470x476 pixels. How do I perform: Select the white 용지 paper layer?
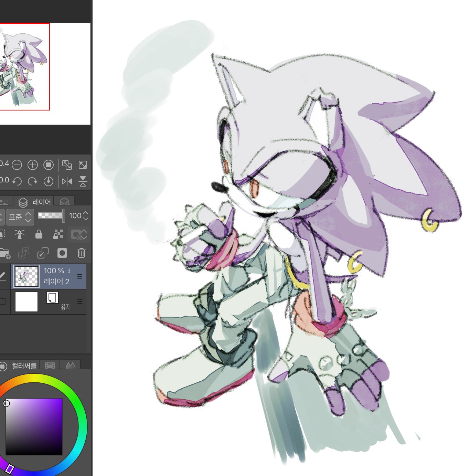[26, 302]
